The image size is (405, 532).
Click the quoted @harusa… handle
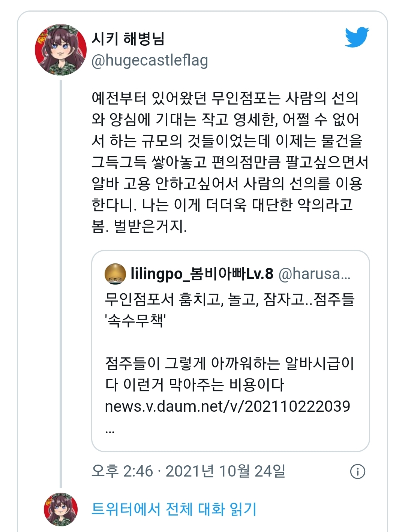(x=314, y=274)
